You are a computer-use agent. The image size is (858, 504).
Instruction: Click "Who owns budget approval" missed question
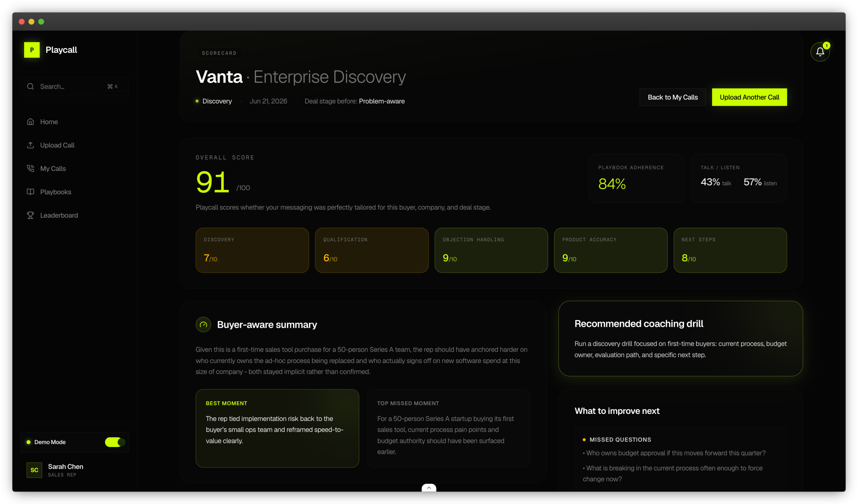pyautogui.click(x=674, y=453)
